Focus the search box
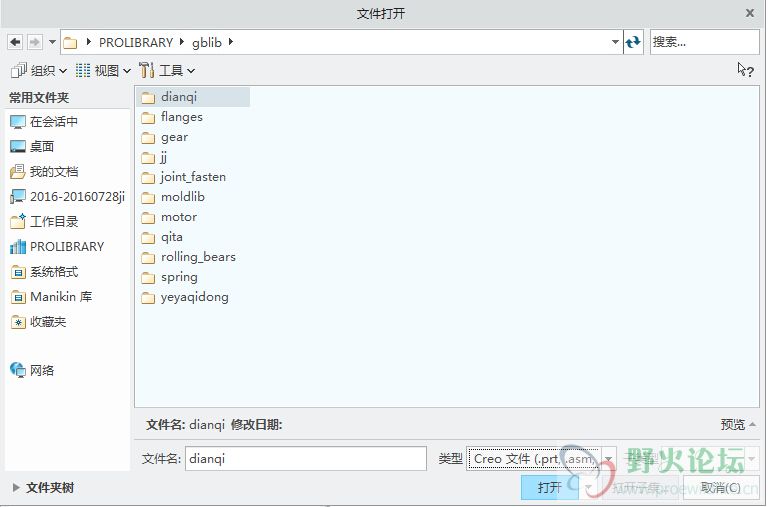Viewport: 768px width, 507px height. pos(704,42)
